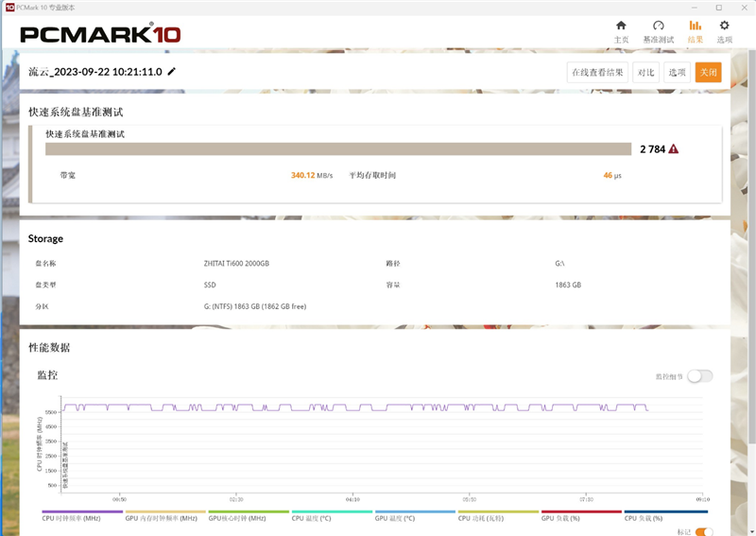The image size is (756, 536).
Task: Toggle the markers (标记) switch
Action: [x=704, y=531]
